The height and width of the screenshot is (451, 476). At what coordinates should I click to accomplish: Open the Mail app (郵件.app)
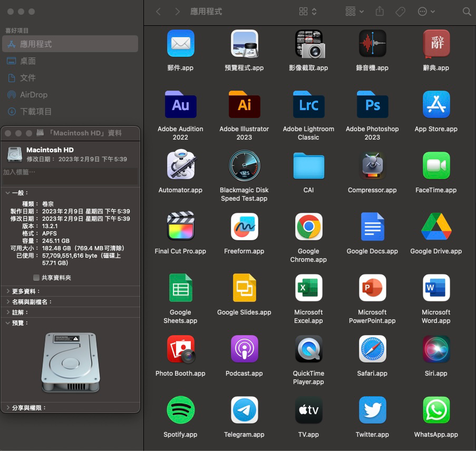(x=181, y=43)
